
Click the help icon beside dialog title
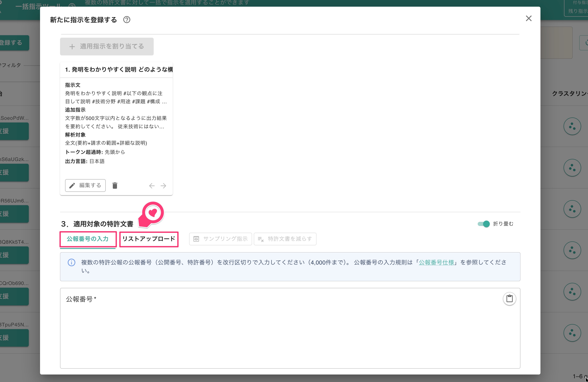tap(127, 20)
